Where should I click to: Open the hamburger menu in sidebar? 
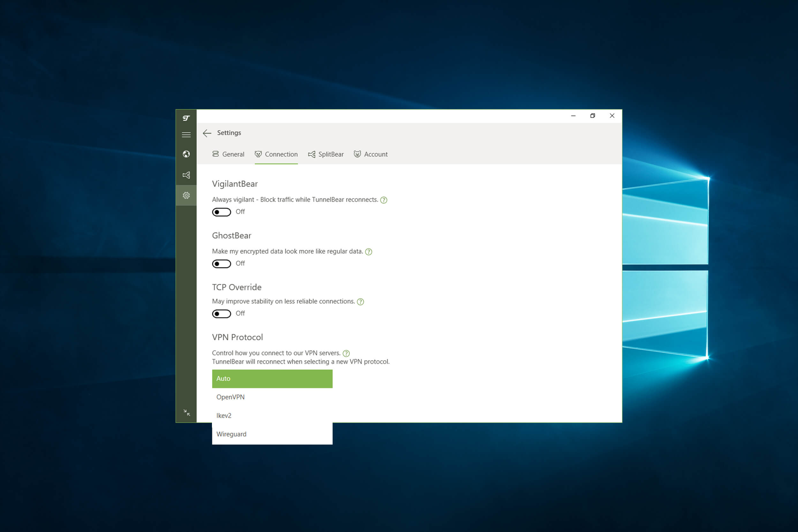coord(186,135)
